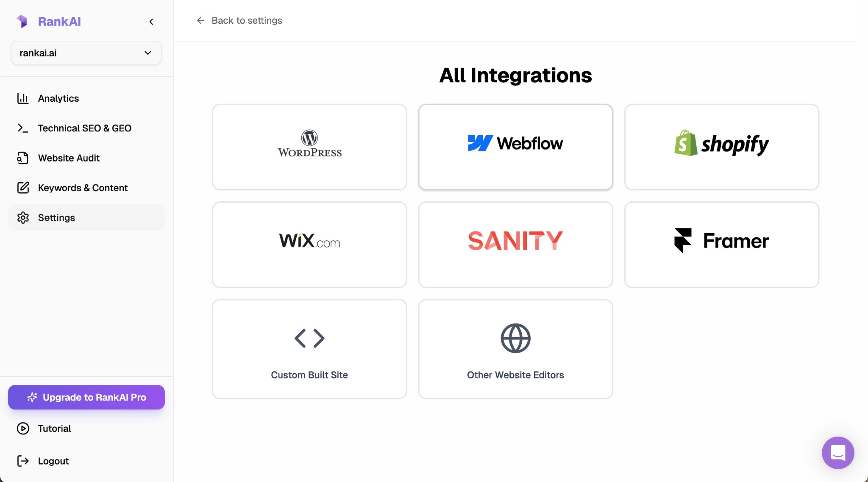Open the rankai.ai site selector dropdown
The height and width of the screenshot is (482, 868).
[x=86, y=53]
